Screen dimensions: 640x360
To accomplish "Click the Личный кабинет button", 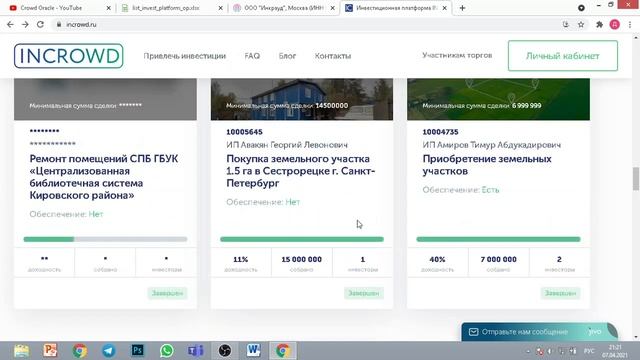I will point(563,56).
